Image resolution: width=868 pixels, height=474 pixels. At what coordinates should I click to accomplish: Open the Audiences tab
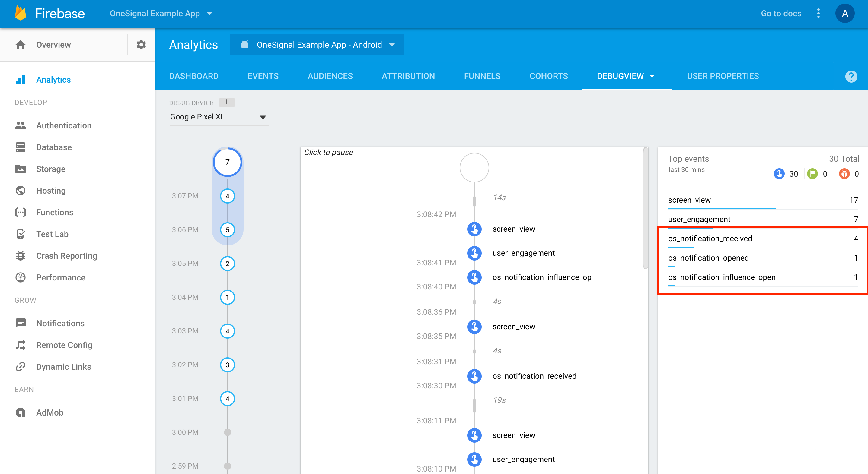coord(330,76)
